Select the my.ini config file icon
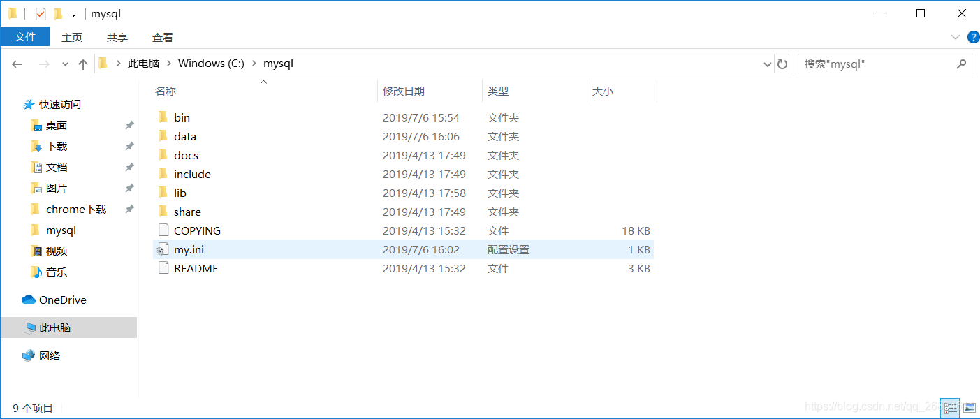The height and width of the screenshot is (419, 980). (x=163, y=249)
